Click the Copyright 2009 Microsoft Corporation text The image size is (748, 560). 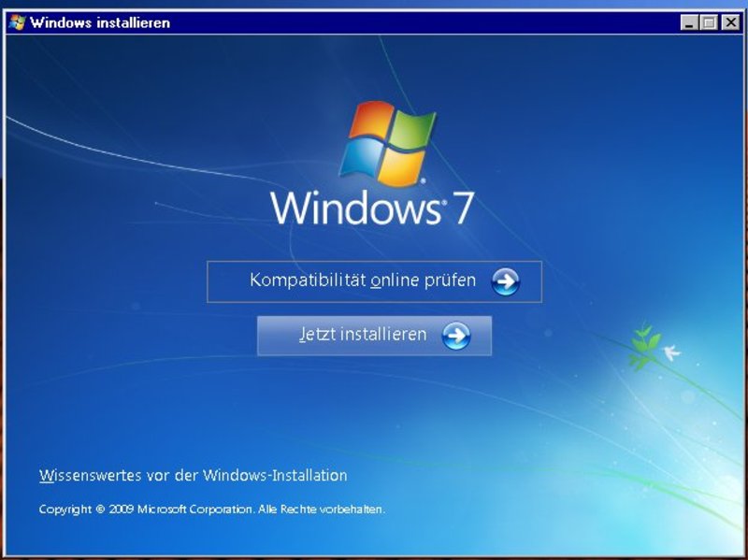point(212,510)
